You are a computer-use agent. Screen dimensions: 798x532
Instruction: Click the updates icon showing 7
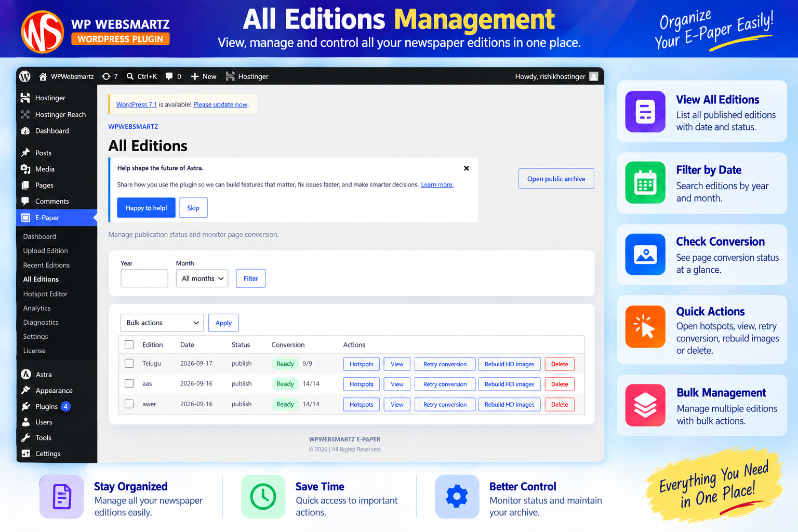click(x=107, y=76)
